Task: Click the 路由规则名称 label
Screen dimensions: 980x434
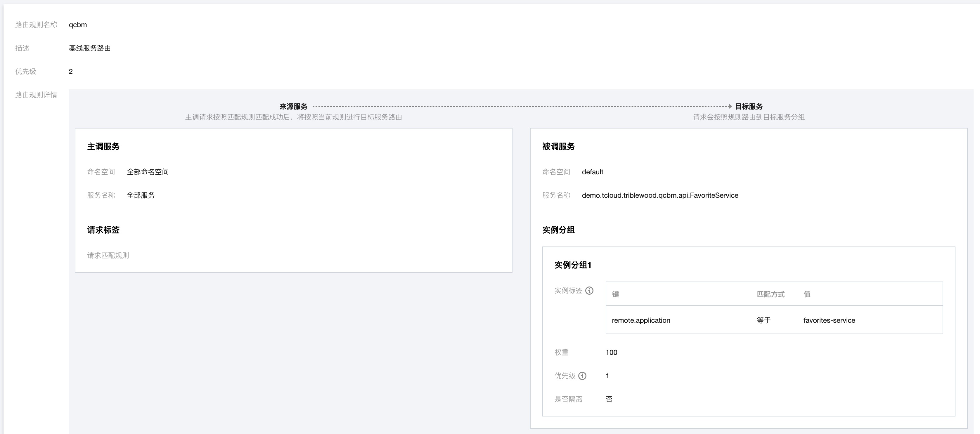Action: click(36, 25)
